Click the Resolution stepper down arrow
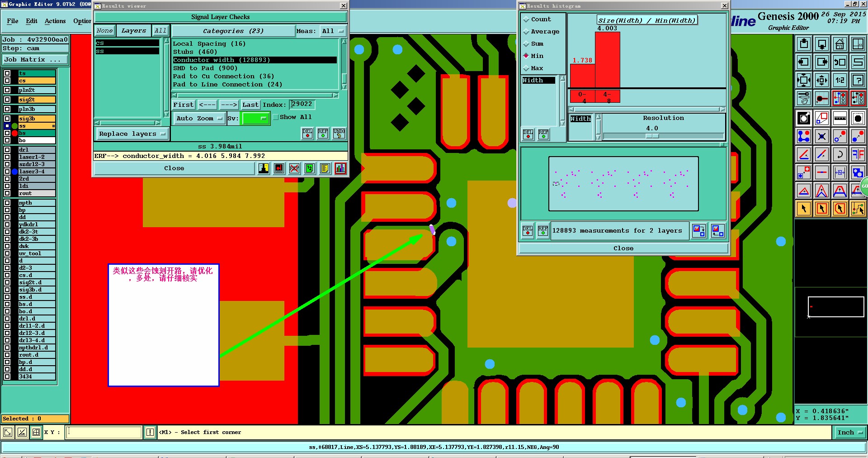 click(599, 136)
